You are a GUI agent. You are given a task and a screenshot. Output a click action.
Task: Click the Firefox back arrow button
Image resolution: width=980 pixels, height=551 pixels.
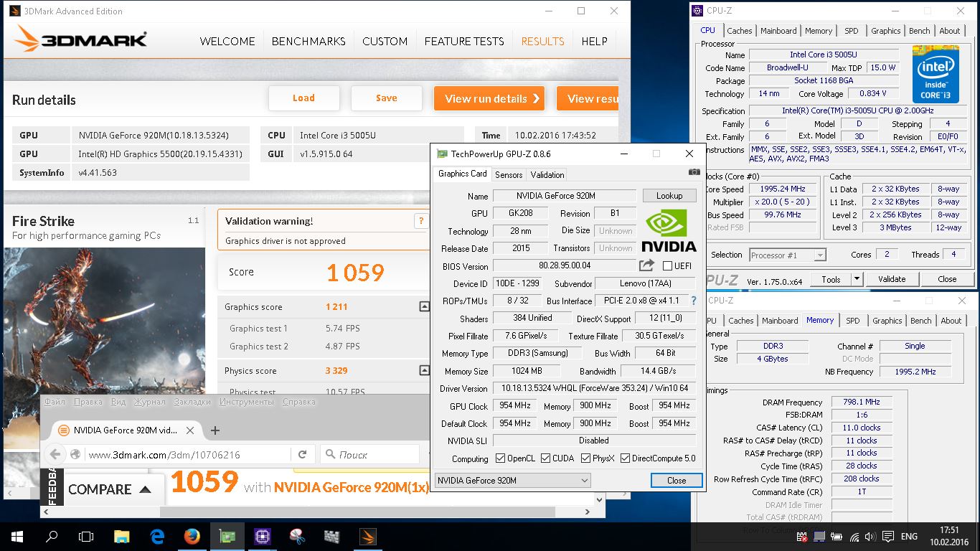55,454
